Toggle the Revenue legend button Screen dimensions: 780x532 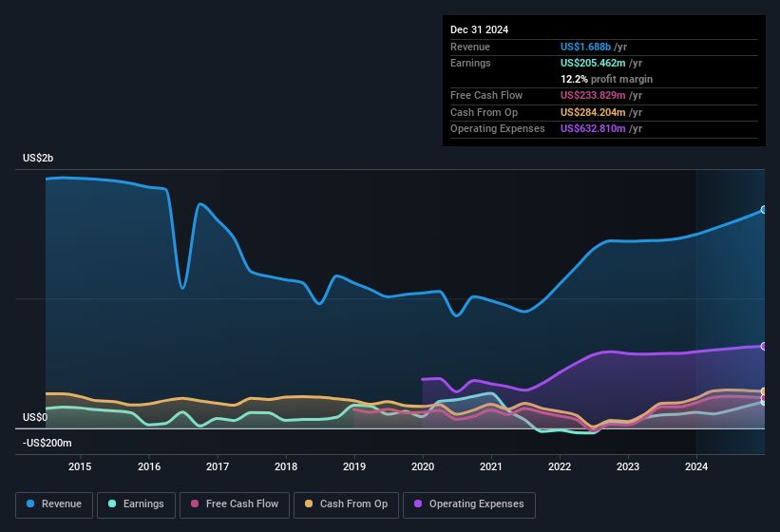point(54,504)
